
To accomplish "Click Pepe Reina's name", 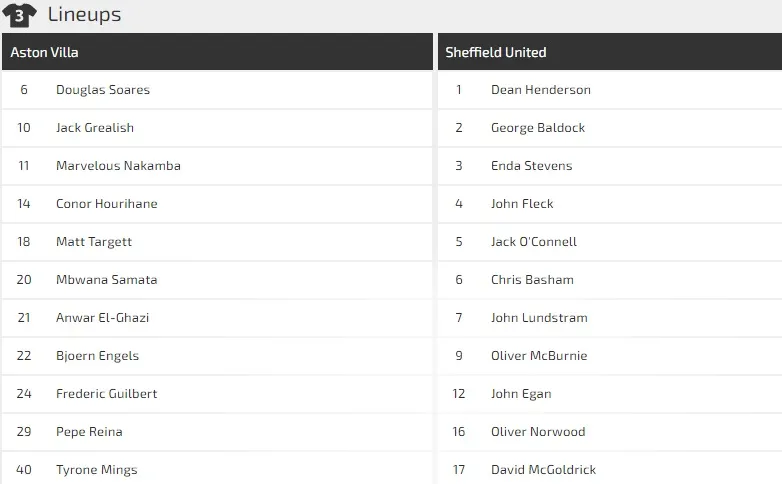I will click(89, 432).
